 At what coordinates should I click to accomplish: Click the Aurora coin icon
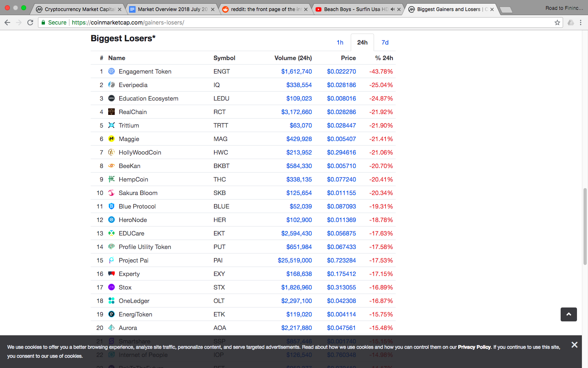pyautogui.click(x=111, y=328)
